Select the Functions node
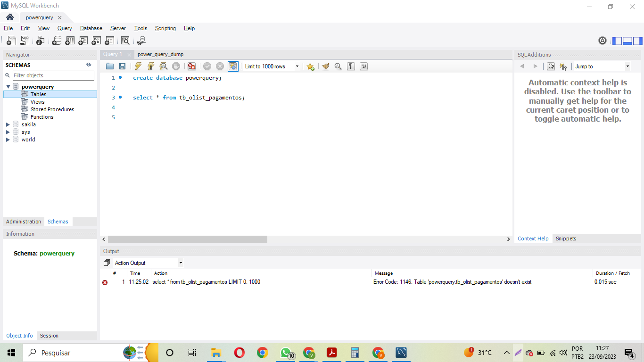The width and height of the screenshot is (644, 362). pyautogui.click(x=42, y=117)
